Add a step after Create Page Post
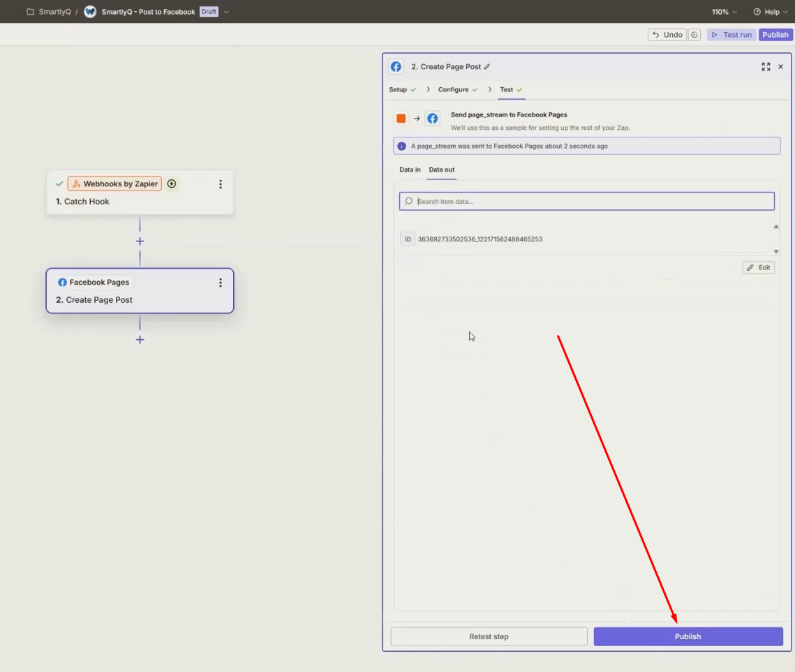The width and height of the screenshot is (795, 672). 140,340
